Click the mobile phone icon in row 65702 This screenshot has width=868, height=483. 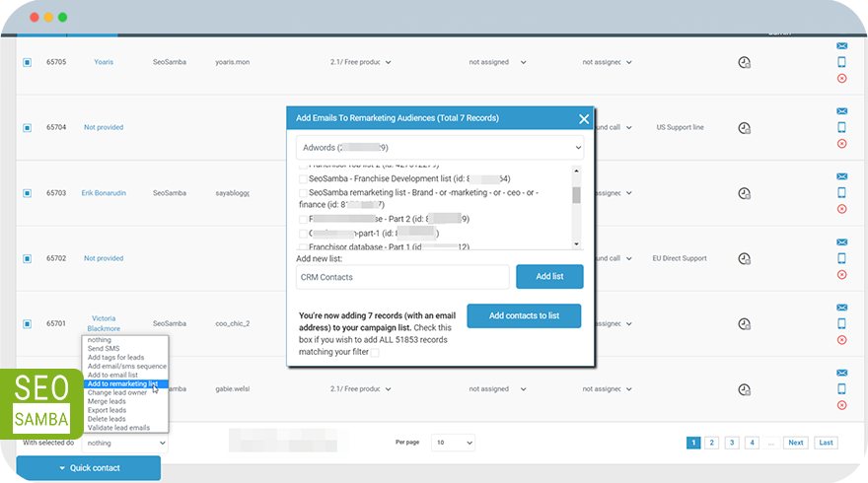tap(841, 258)
